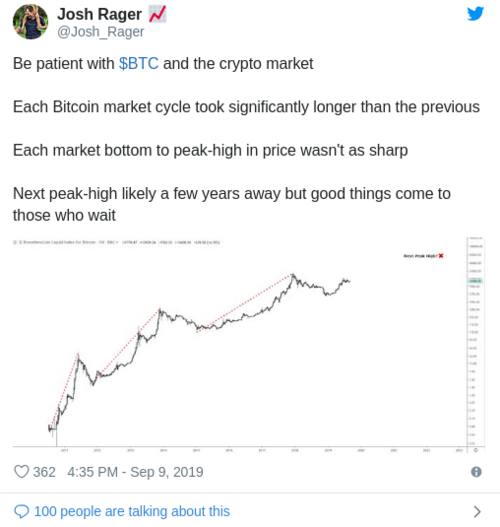Open Josh Rager's profile avatar
Image resolution: width=500 pixels, height=527 pixels.
click(30, 22)
